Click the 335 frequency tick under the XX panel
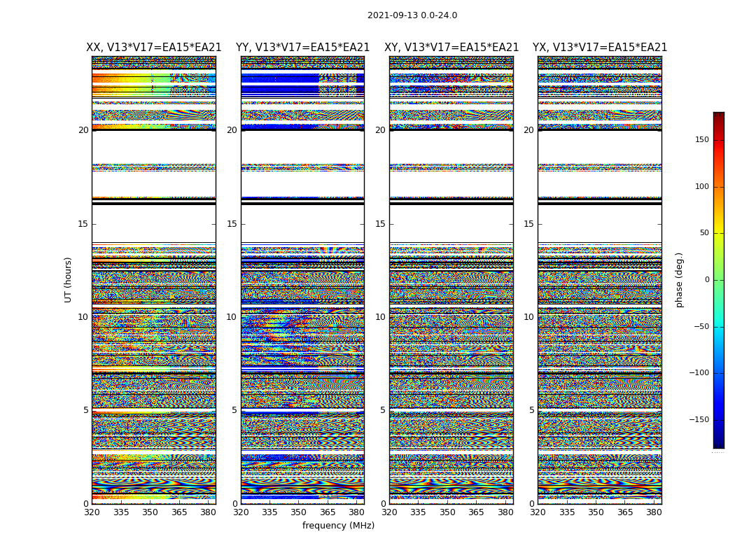This screenshot has height=560, width=735. (x=121, y=512)
